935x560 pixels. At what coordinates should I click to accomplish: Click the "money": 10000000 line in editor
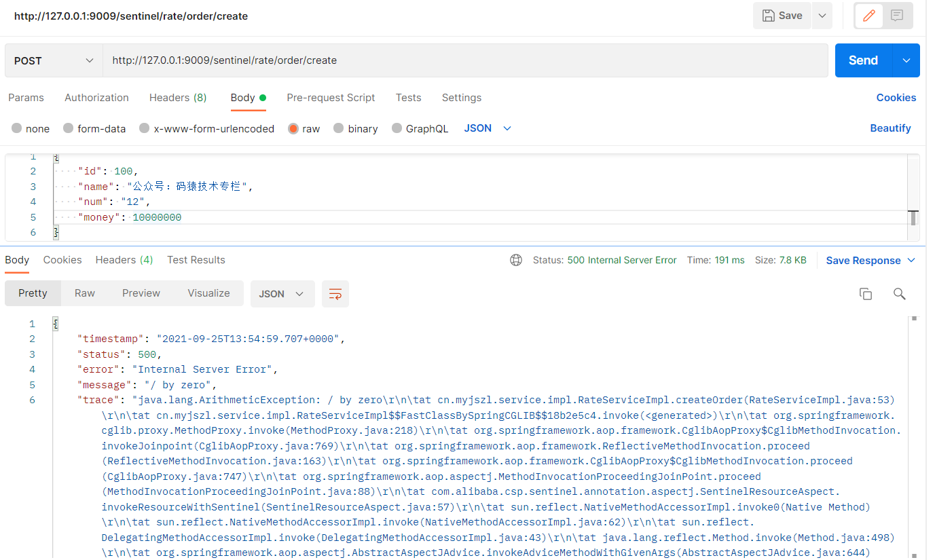tap(130, 217)
